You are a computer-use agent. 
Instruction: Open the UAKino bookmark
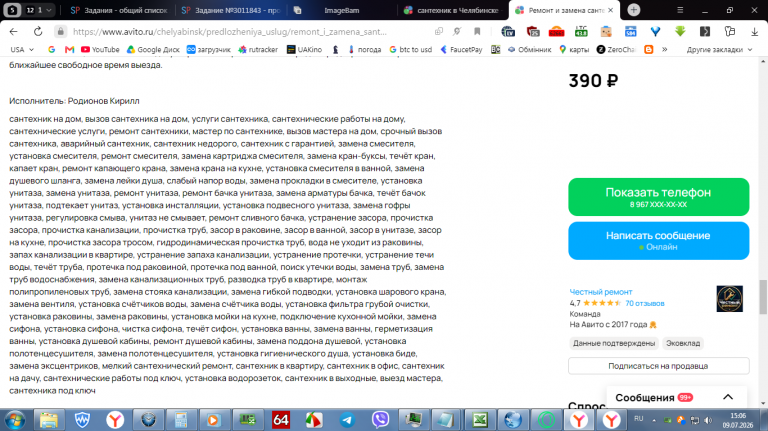click(x=304, y=49)
